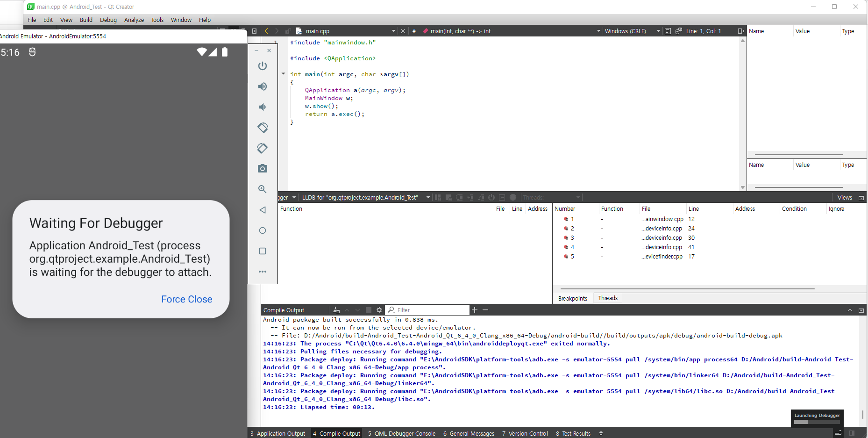Switch to the Threads tab
Viewport: 868px width, 438px height.
pos(607,298)
